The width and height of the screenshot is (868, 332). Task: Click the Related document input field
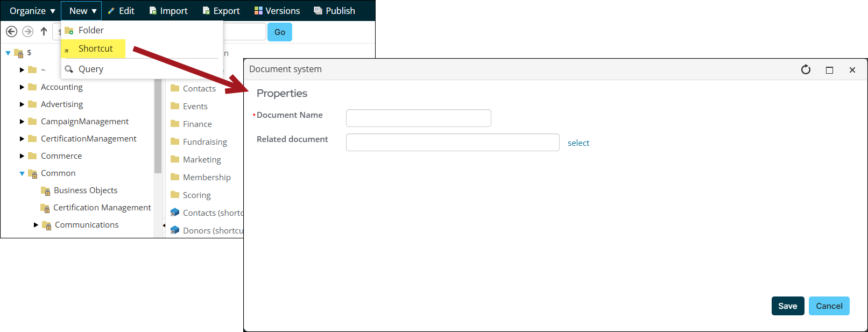tap(453, 143)
